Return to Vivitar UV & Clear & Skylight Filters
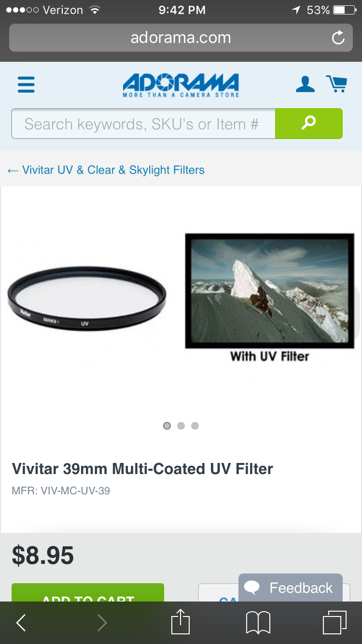 point(106,170)
